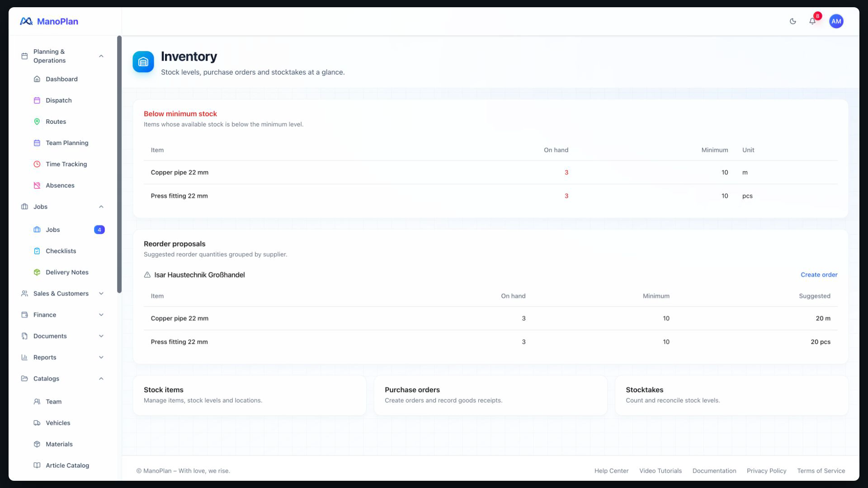Click the Inventory warehouse header icon
This screenshot has height=488, width=868.
pyautogui.click(x=143, y=62)
